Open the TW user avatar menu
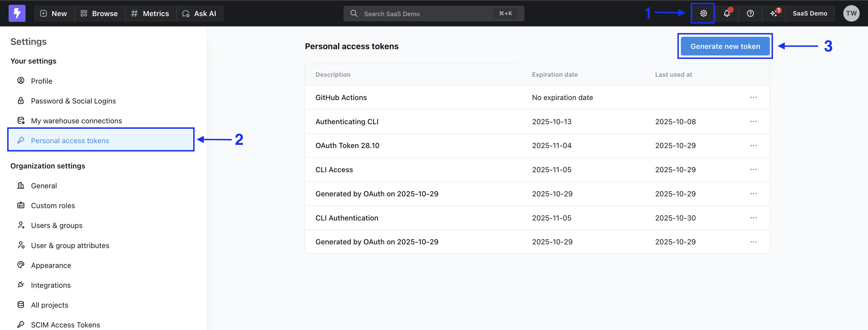The image size is (868, 330). (851, 14)
